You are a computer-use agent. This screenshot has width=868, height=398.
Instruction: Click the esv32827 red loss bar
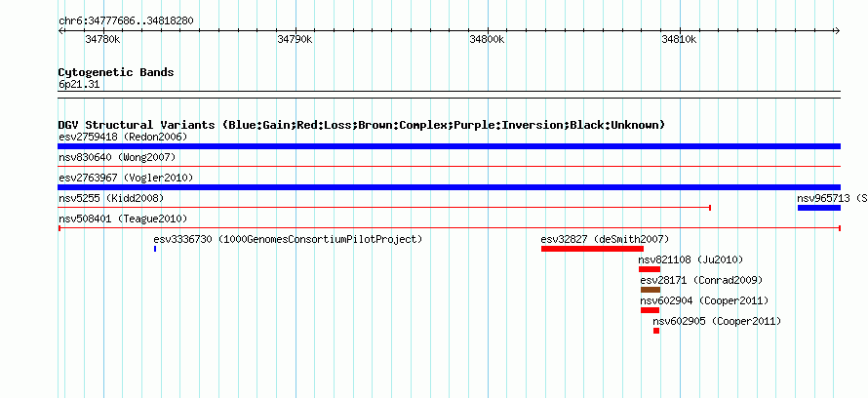coord(592,249)
